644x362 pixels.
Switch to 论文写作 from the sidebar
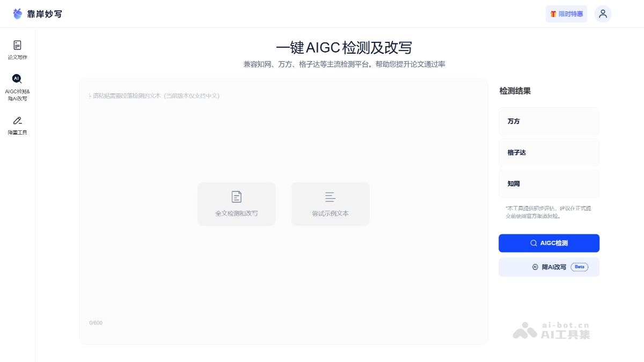[18, 49]
